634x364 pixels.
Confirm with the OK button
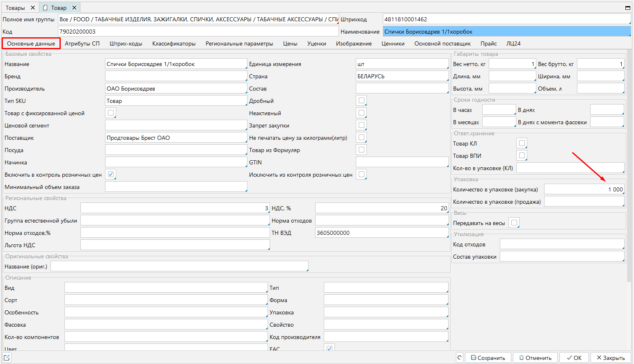click(574, 357)
